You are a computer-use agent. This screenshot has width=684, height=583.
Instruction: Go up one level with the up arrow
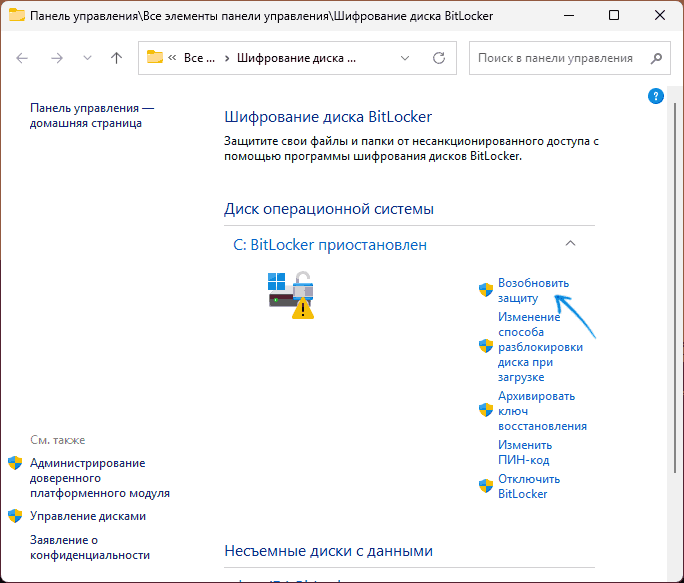pos(116,58)
